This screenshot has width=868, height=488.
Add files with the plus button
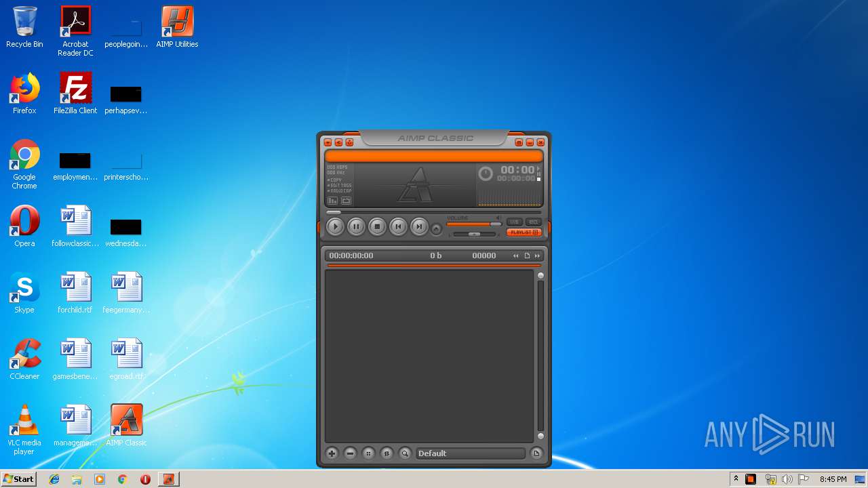point(332,453)
